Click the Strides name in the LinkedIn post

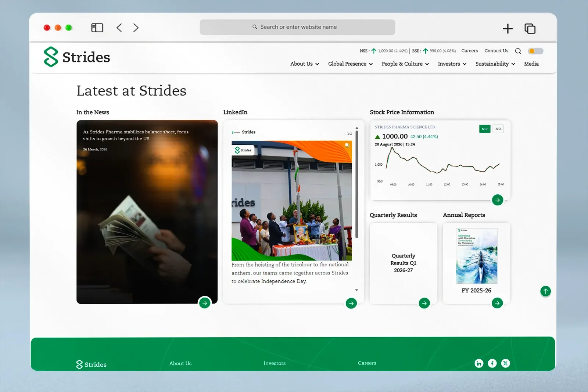[x=248, y=132]
